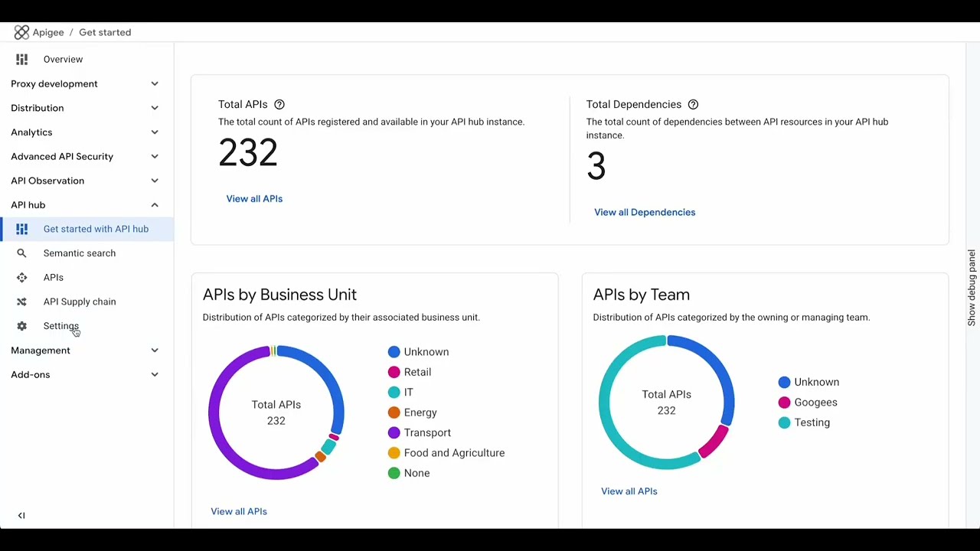Click the 232 Total APIs count

248,153
